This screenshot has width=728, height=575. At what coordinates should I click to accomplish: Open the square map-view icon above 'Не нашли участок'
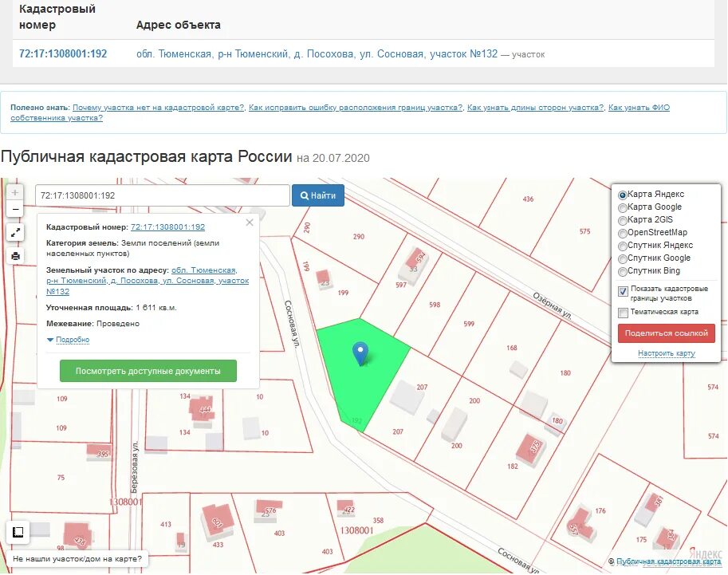[18, 532]
